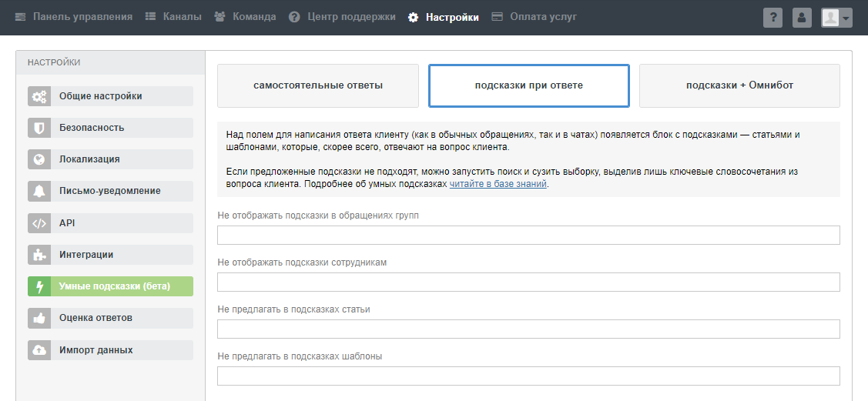Viewport: 868px width, 401px height.
Task: Open API settings in sidebar
Action: tap(111, 223)
